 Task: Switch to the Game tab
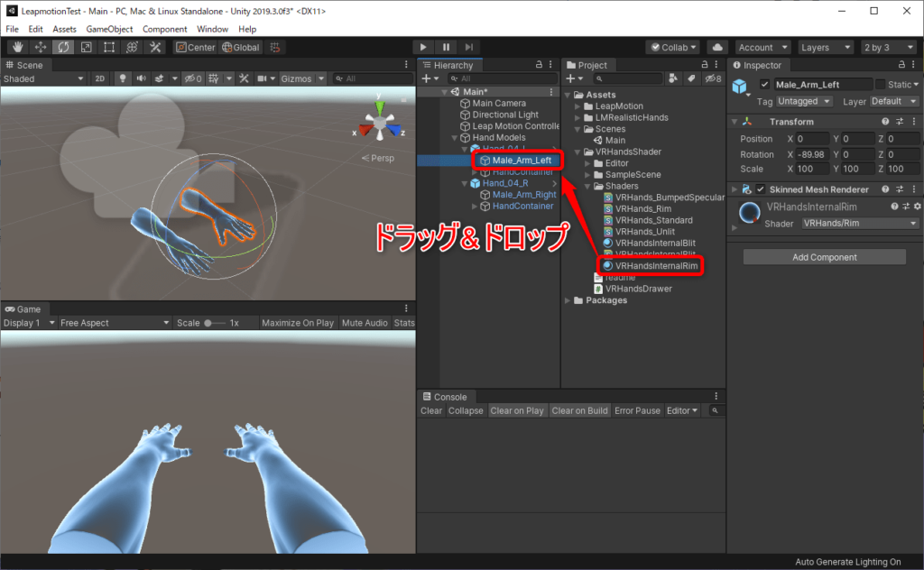[23, 309]
